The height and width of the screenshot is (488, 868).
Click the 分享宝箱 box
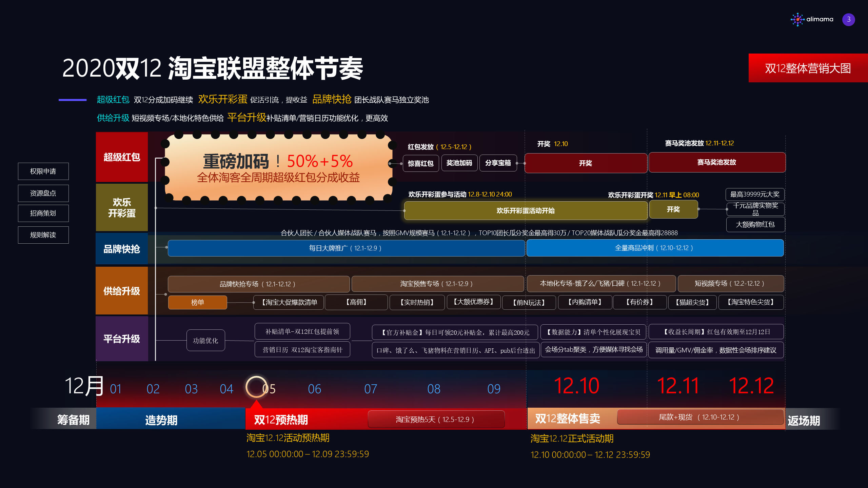point(498,163)
